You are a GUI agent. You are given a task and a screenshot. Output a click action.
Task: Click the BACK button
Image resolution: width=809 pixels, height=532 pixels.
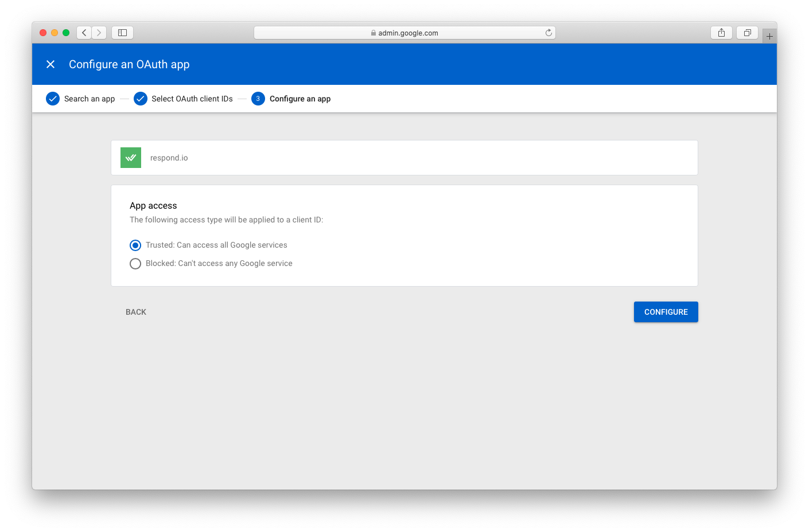[136, 312]
